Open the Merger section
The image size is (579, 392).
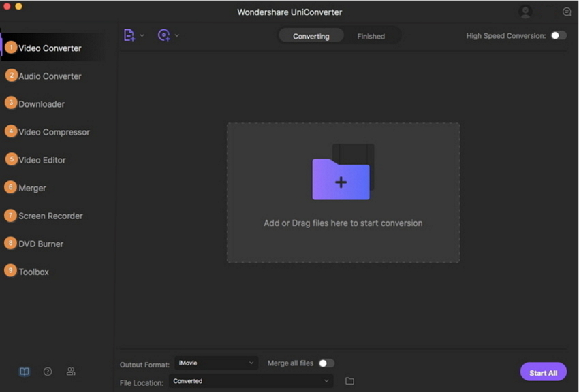click(x=32, y=188)
